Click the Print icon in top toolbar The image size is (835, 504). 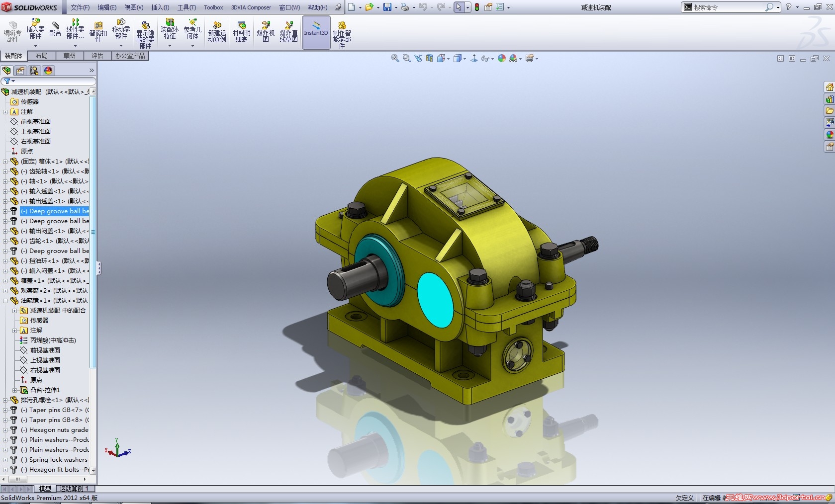pyautogui.click(x=405, y=7)
